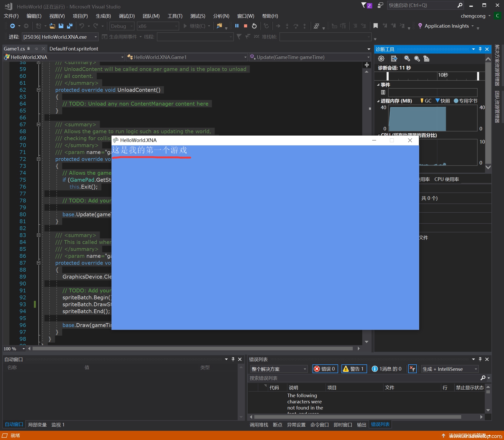Pause debugging with the break-all icon
504x440 pixels.
(x=237, y=26)
